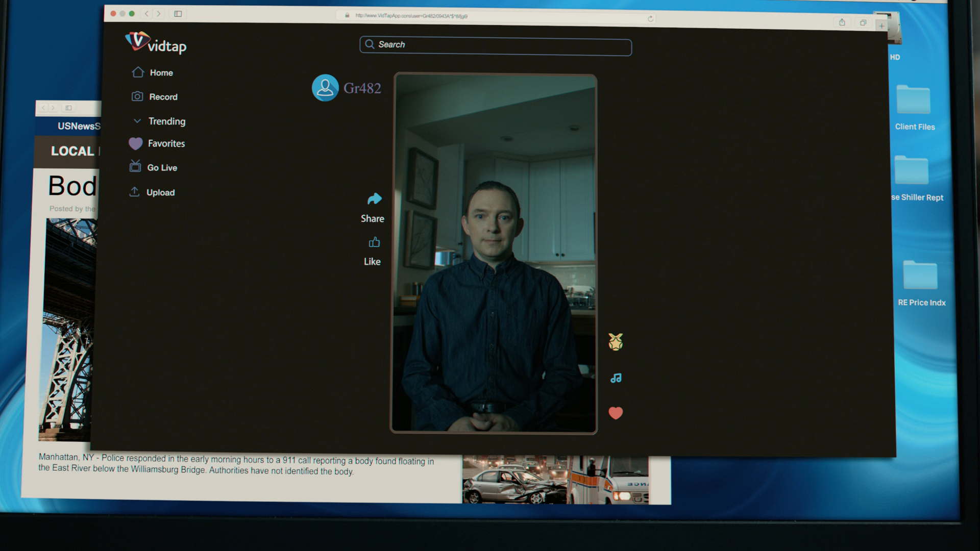Click the Gr482 video thumbnail
This screenshot has width=980, height=551.
(x=494, y=254)
